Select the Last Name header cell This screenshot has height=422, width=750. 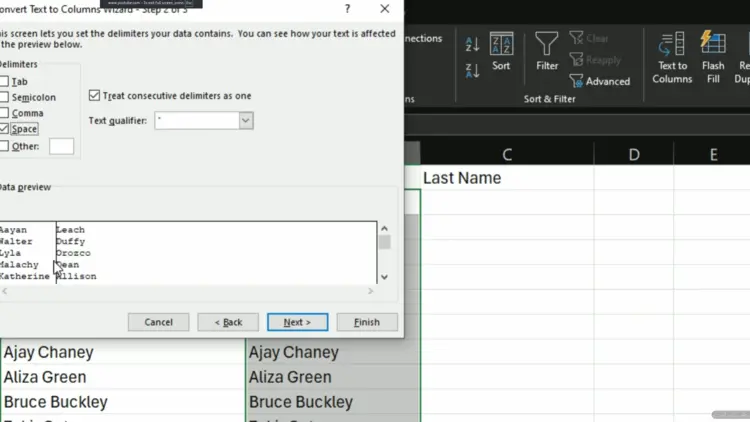pos(507,178)
